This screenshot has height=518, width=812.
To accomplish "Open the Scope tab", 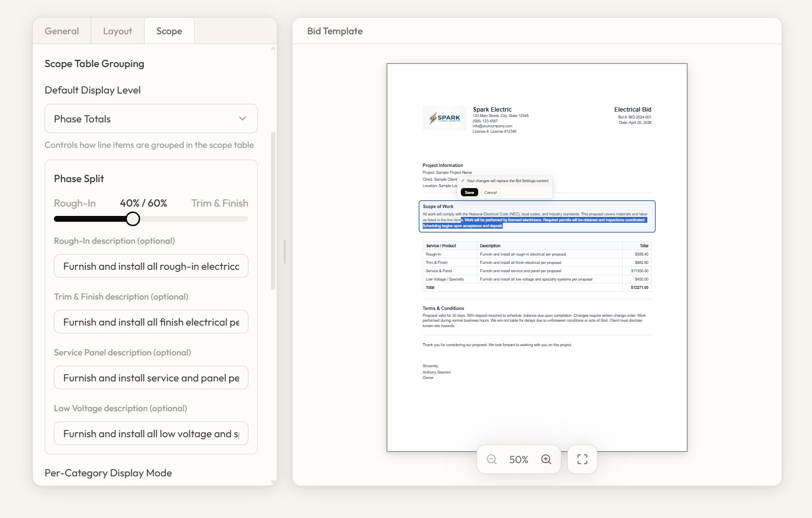I will 169,31.
